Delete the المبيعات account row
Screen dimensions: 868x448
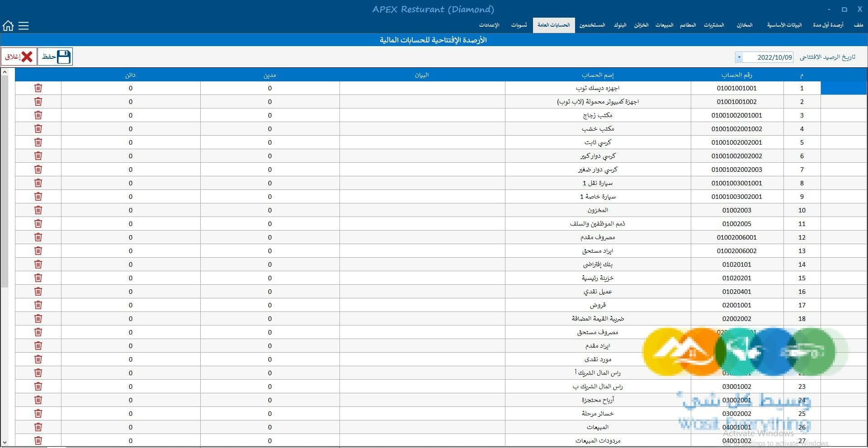click(38, 427)
